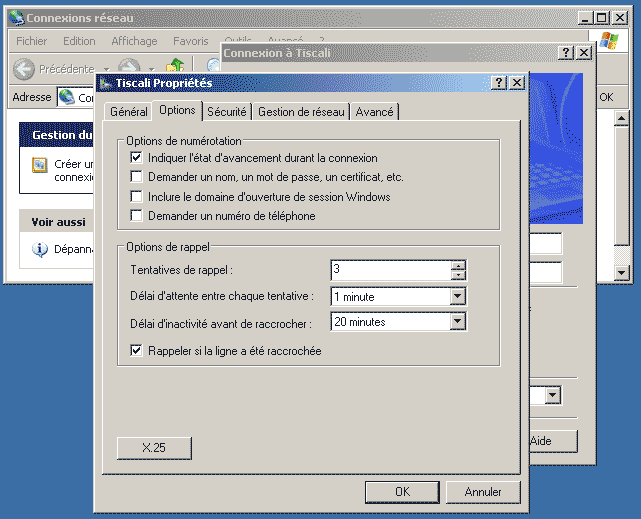Click the 'Gestion du' panel header
The image size is (641, 519).
click(x=56, y=135)
